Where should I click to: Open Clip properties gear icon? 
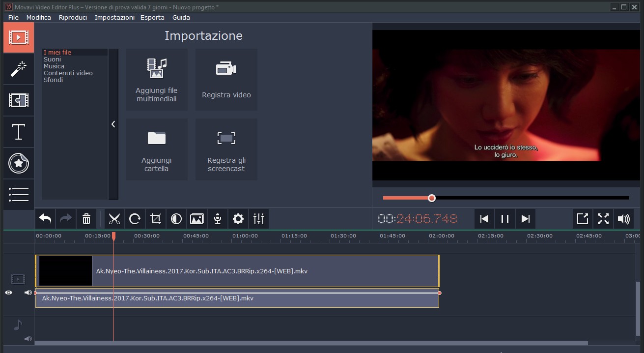coord(238,219)
